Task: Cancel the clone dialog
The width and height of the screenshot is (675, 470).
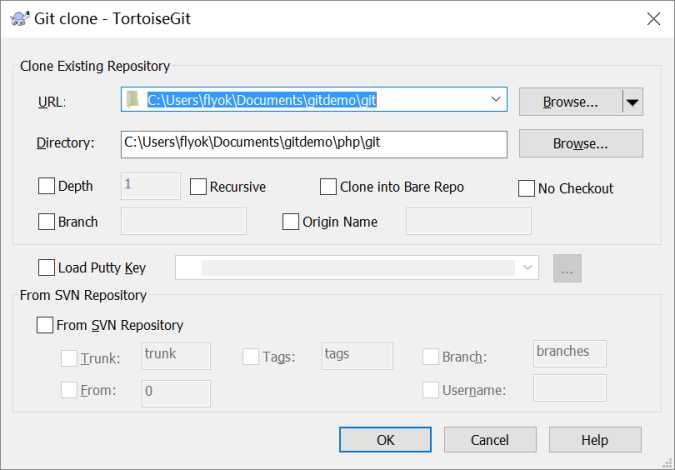Action: pyautogui.click(x=490, y=440)
